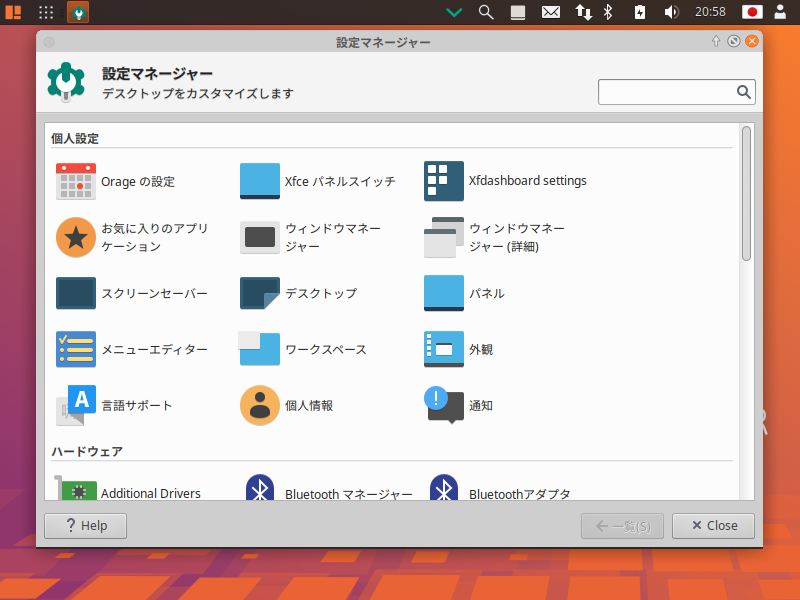This screenshot has height=600, width=800.
Task: Open お気に入りのアプリケーション star icon
Action: [x=76, y=237]
